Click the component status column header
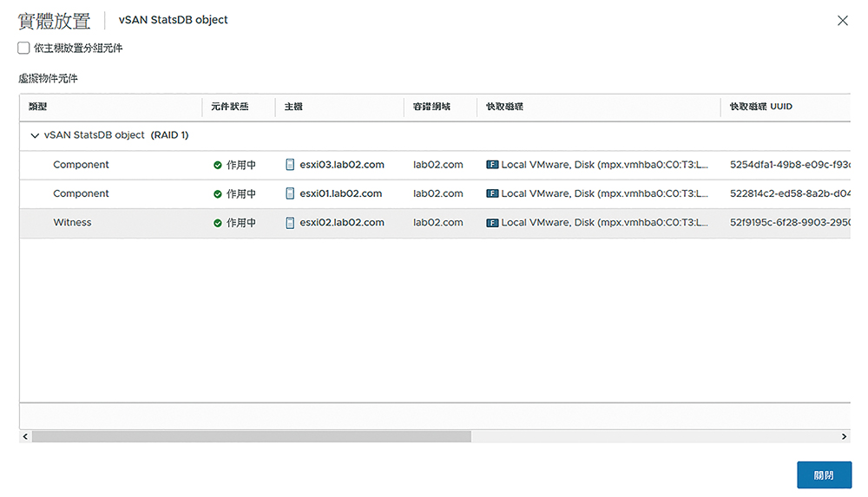Screen dimensions: 868x497 click(x=230, y=107)
